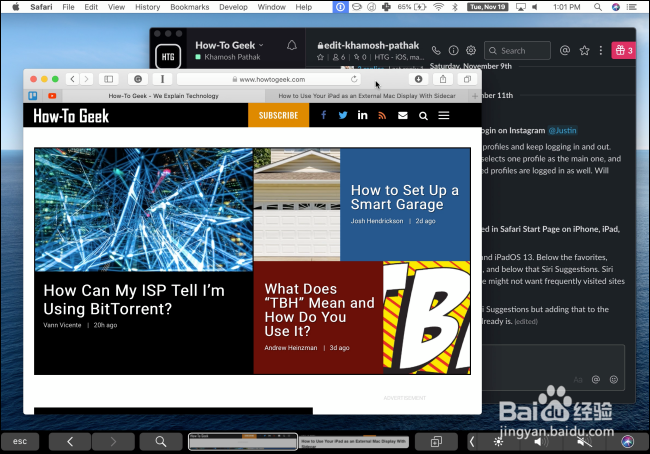Click the Wi-Fi status icon in menu bar

[x=438, y=7]
